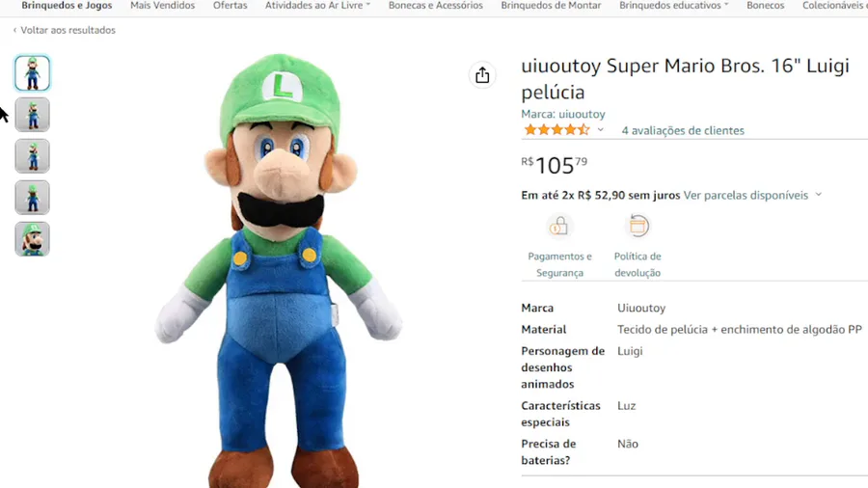Open 4 avaliações de clientes link
This screenshot has width=868, height=488.
683,130
